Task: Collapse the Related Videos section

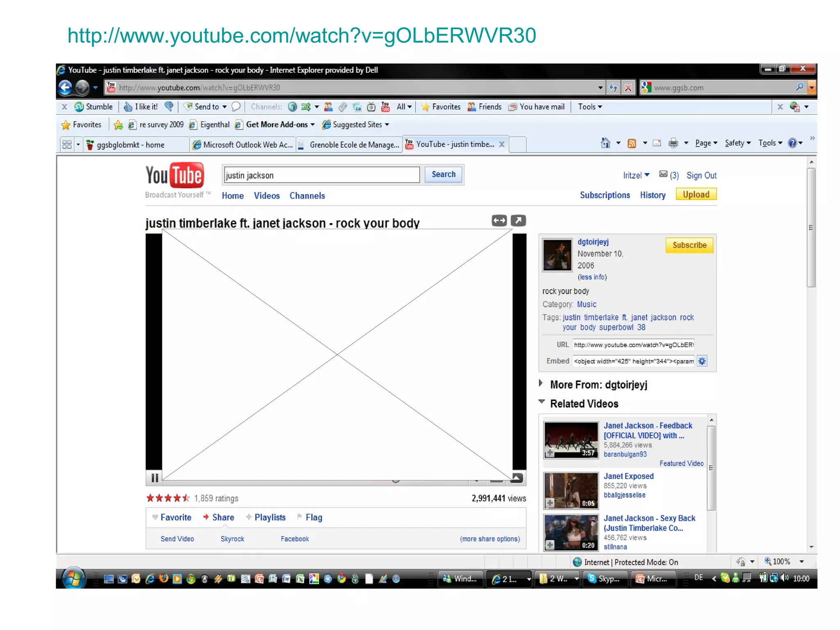Action: pyautogui.click(x=541, y=402)
